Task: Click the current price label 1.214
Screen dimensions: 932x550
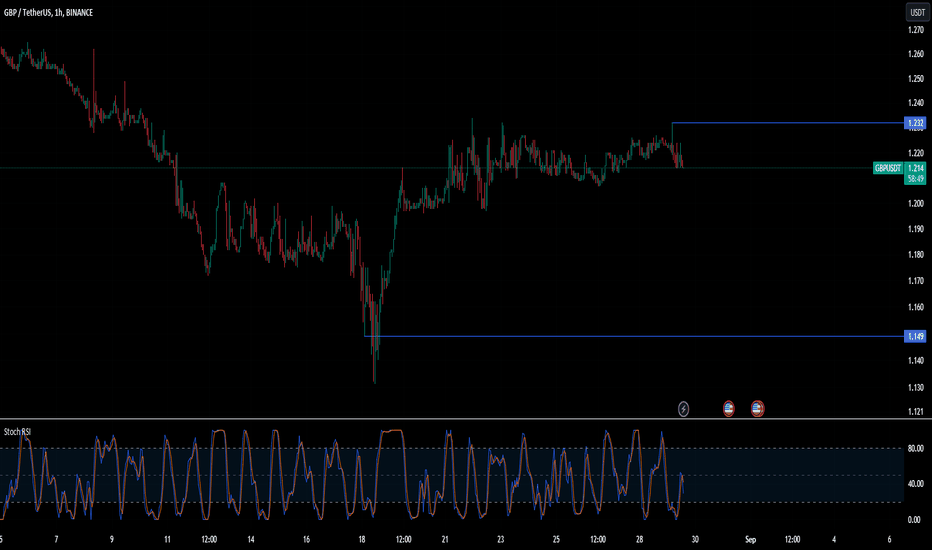Action: point(915,168)
